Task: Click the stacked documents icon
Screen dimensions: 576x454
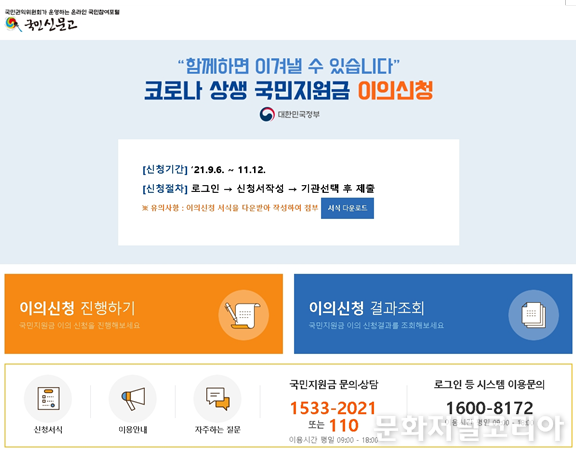Action: [534, 315]
